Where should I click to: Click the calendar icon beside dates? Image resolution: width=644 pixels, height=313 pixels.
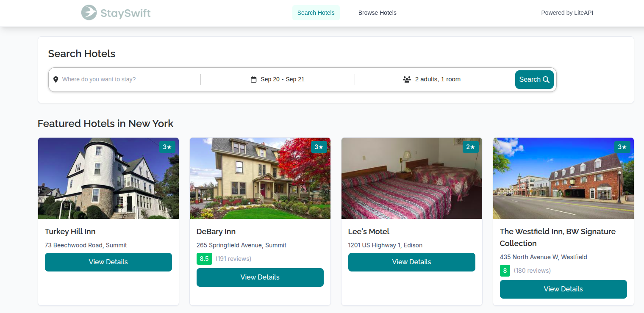pyautogui.click(x=254, y=80)
